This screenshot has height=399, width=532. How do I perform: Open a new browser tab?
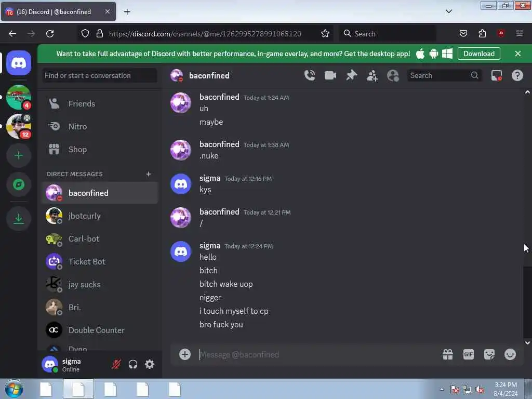click(127, 12)
